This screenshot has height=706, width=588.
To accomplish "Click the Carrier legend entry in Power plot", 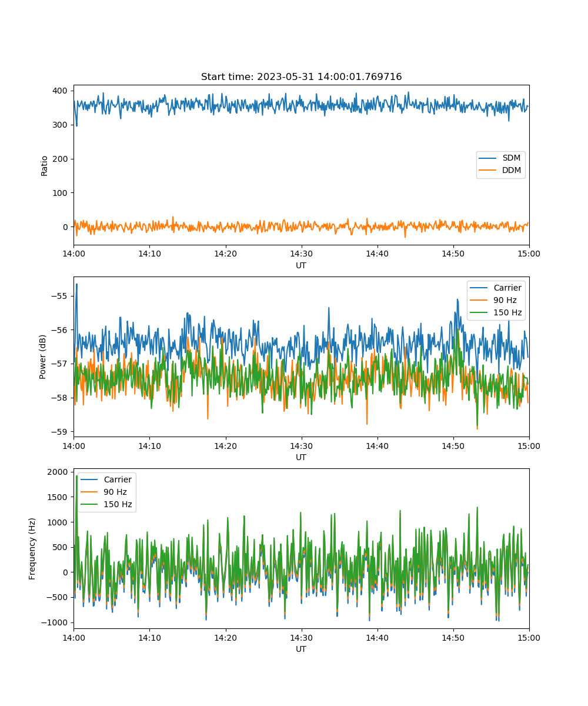I will point(496,288).
